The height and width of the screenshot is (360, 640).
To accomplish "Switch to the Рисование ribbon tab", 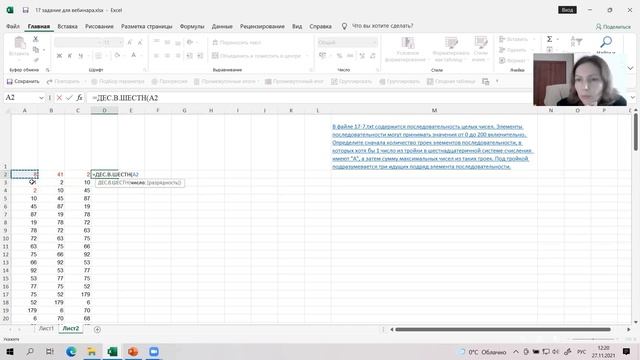I will pos(99,26).
